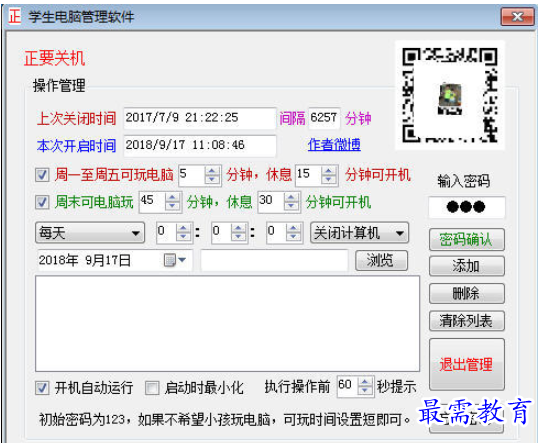Screen dimensions: 540x443
Task: Click the red 正 app icon in title bar
Action: point(14,17)
